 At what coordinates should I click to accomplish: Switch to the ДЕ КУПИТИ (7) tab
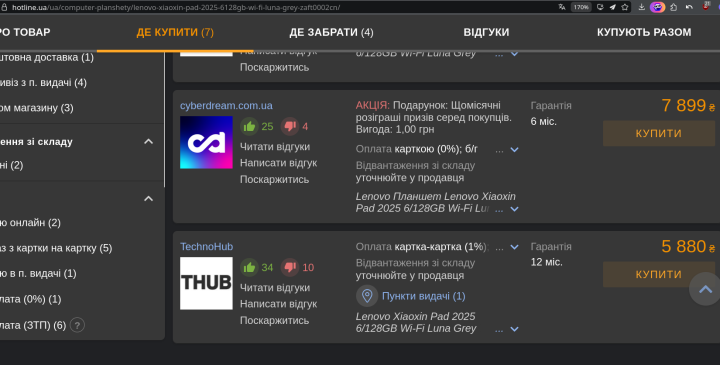tap(175, 32)
